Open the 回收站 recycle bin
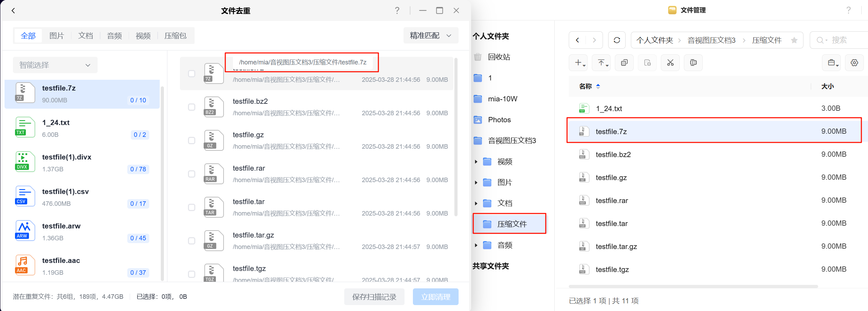The width and height of the screenshot is (868, 311). [499, 57]
